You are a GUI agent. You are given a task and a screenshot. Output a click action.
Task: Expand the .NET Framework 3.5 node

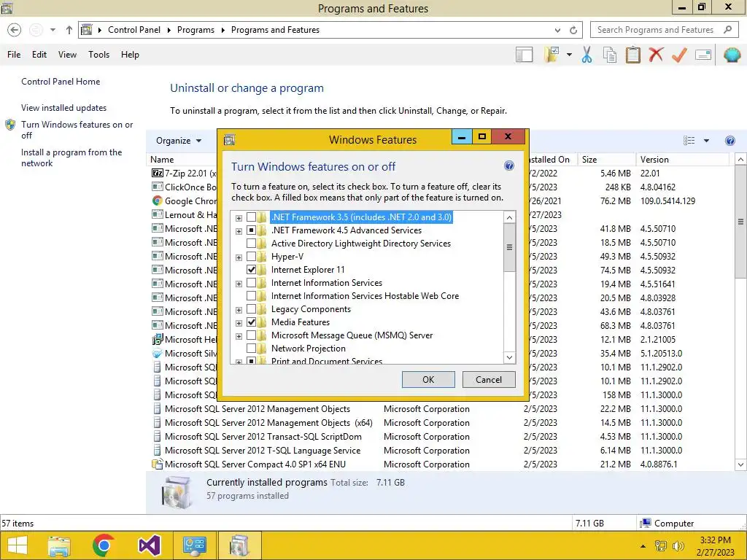pos(239,218)
